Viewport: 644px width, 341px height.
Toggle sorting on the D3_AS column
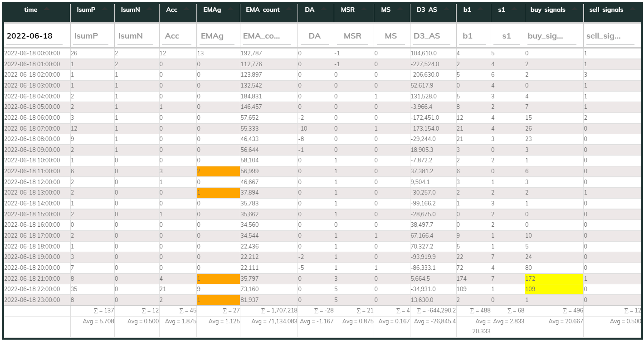coord(447,10)
